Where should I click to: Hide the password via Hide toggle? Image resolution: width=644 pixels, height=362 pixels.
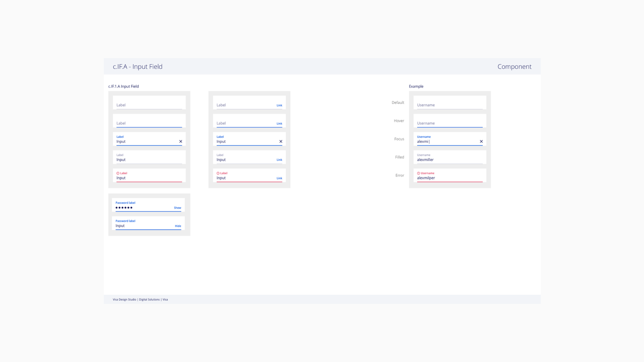click(x=178, y=226)
